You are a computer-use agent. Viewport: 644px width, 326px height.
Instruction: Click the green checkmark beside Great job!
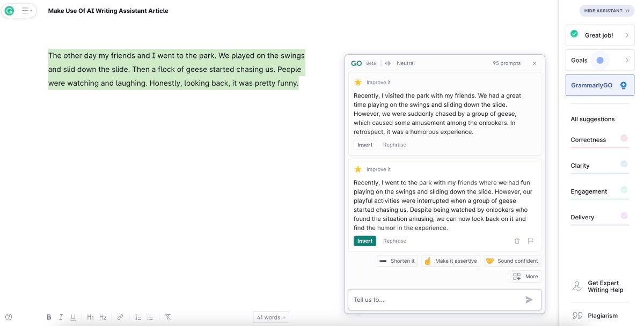[574, 34]
